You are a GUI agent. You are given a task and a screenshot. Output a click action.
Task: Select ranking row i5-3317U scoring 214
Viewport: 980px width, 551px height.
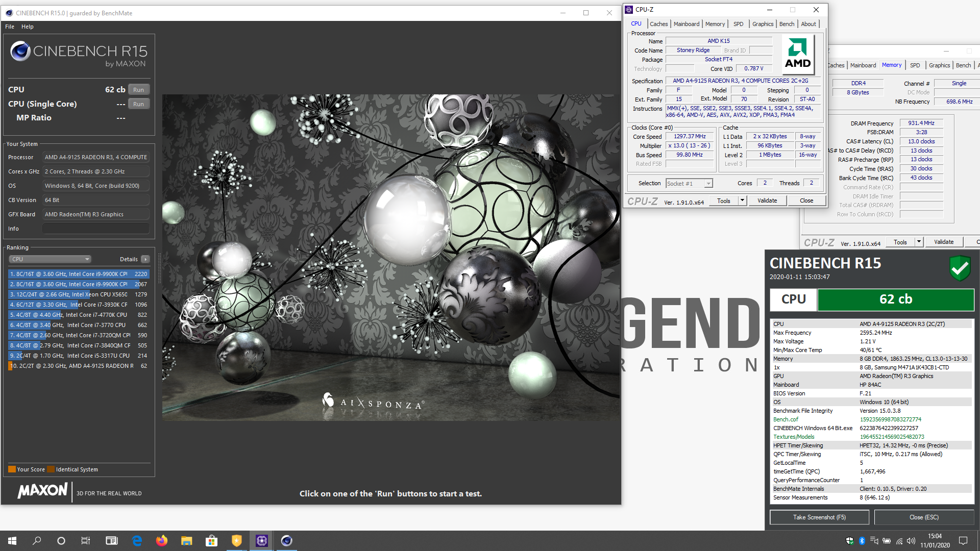click(79, 356)
